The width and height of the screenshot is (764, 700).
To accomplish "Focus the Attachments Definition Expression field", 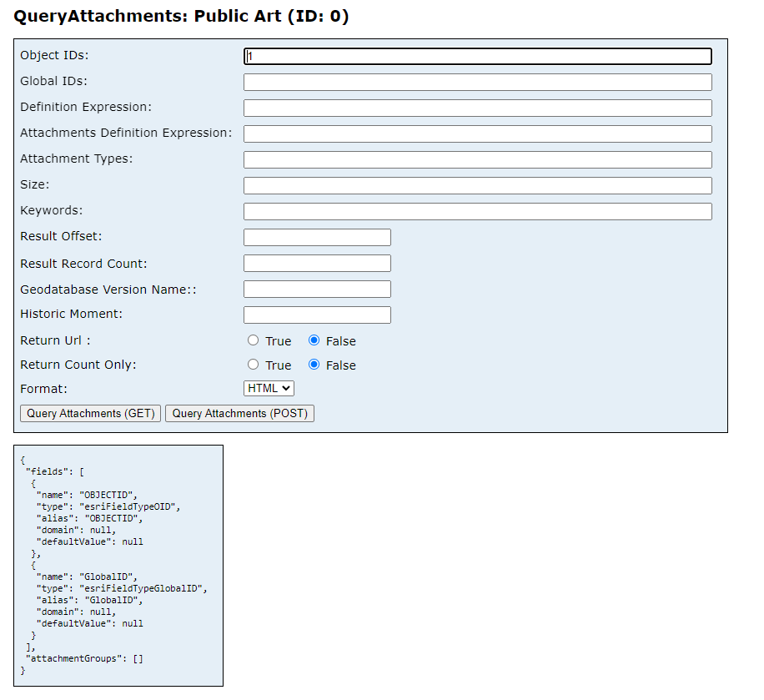I will click(477, 133).
